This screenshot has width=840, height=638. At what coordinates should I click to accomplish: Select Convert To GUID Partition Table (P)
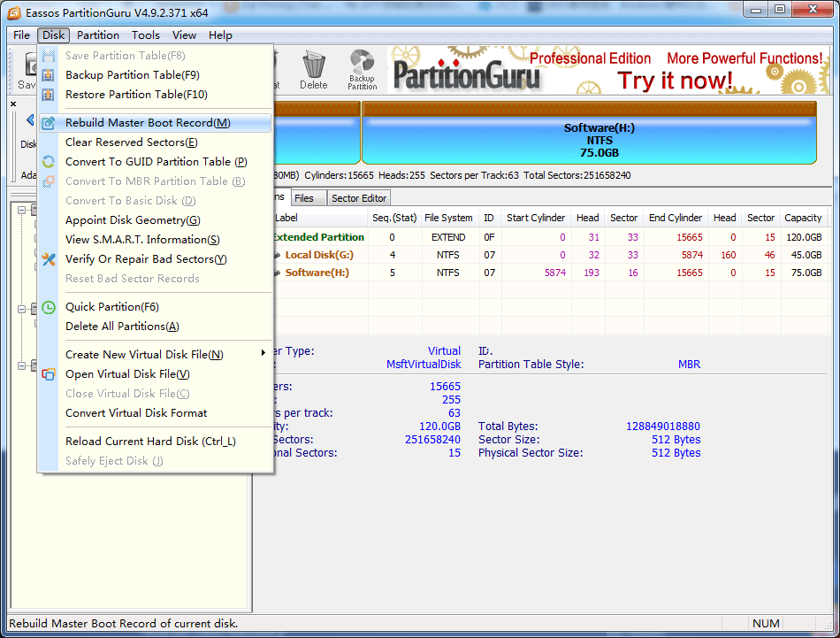click(156, 162)
